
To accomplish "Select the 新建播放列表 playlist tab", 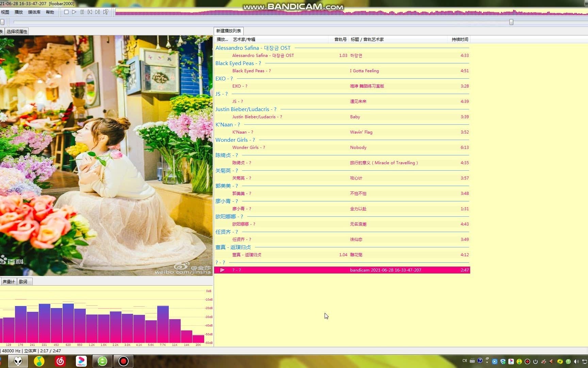I will [x=229, y=31].
